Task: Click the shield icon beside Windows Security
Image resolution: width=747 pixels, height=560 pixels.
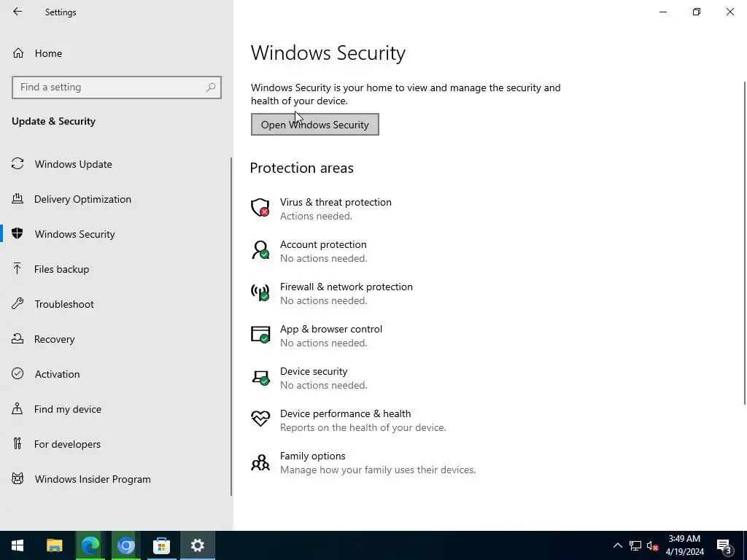Action: (18, 233)
